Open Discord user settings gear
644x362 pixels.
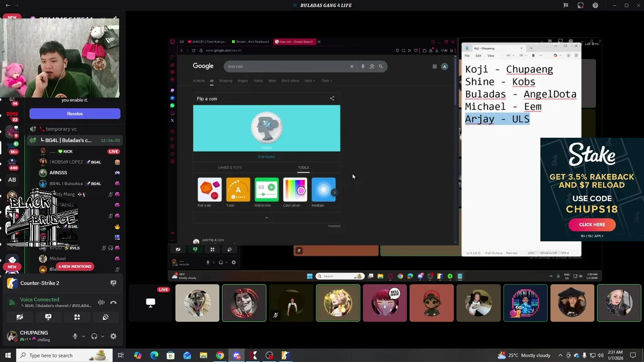click(113, 336)
